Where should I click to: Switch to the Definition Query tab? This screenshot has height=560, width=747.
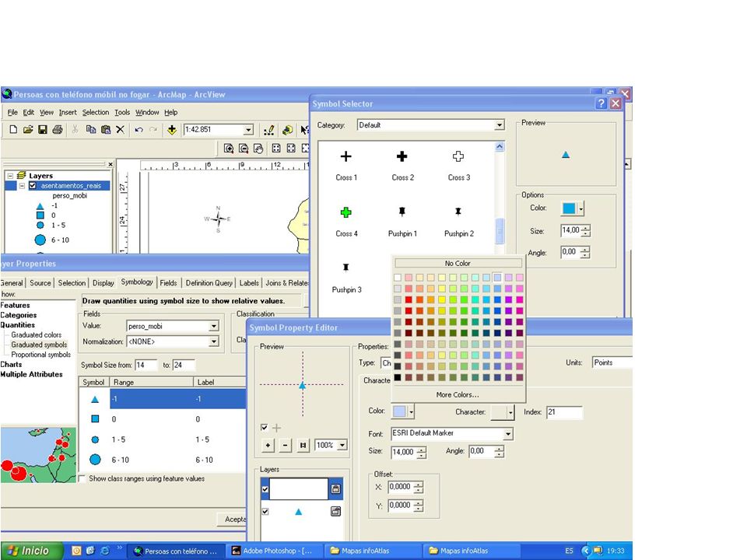pyautogui.click(x=209, y=283)
